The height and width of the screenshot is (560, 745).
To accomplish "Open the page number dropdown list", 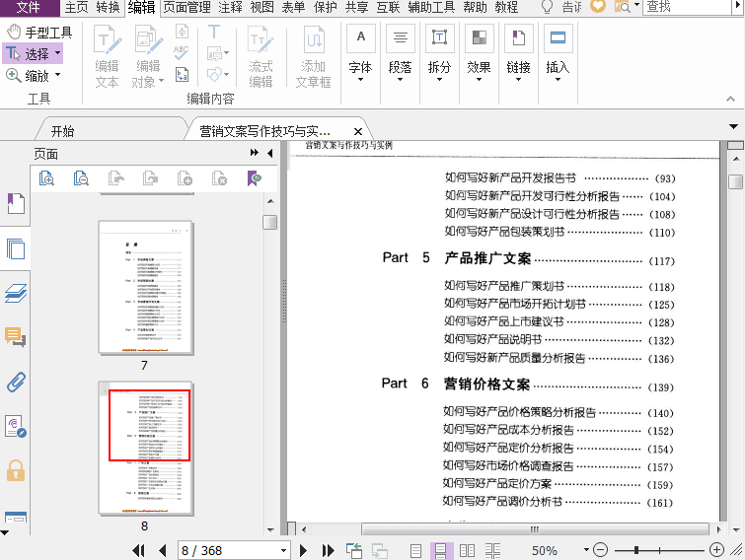I will point(284,550).
